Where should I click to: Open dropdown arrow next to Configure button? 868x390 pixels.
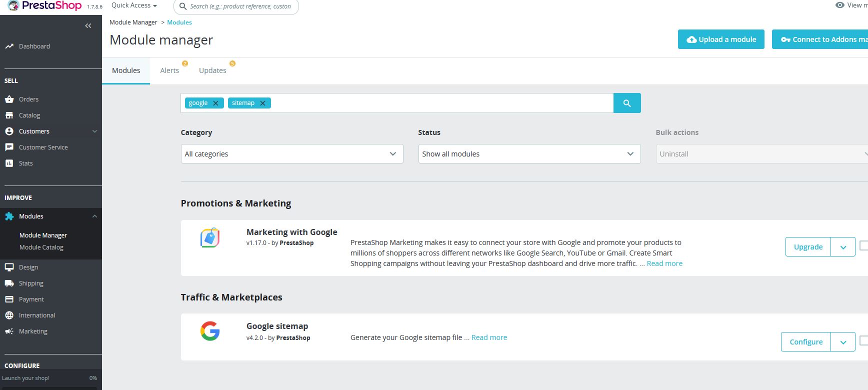[x=843, y=342]
